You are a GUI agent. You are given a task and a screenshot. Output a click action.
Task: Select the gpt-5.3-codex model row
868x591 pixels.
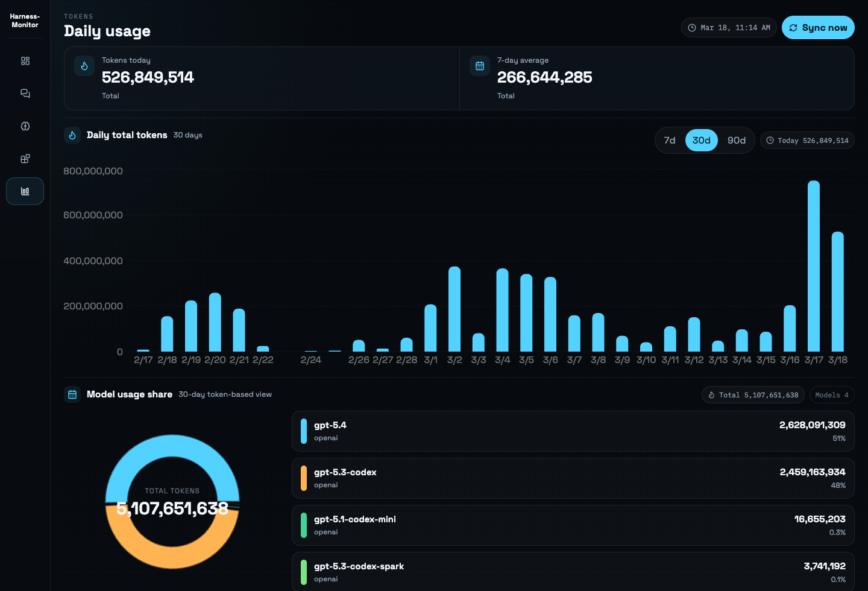[x=573, y=478]
